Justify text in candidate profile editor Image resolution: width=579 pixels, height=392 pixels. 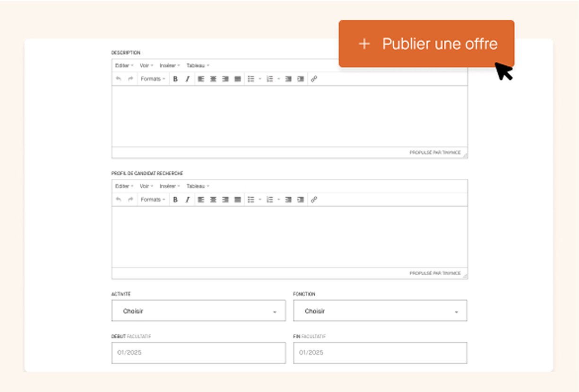pos(238,200)
